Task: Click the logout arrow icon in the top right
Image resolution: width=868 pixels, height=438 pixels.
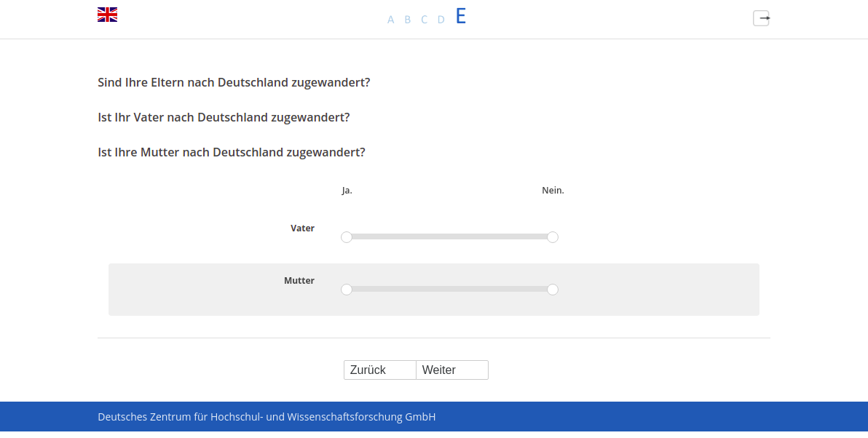Action: (761, 18)
